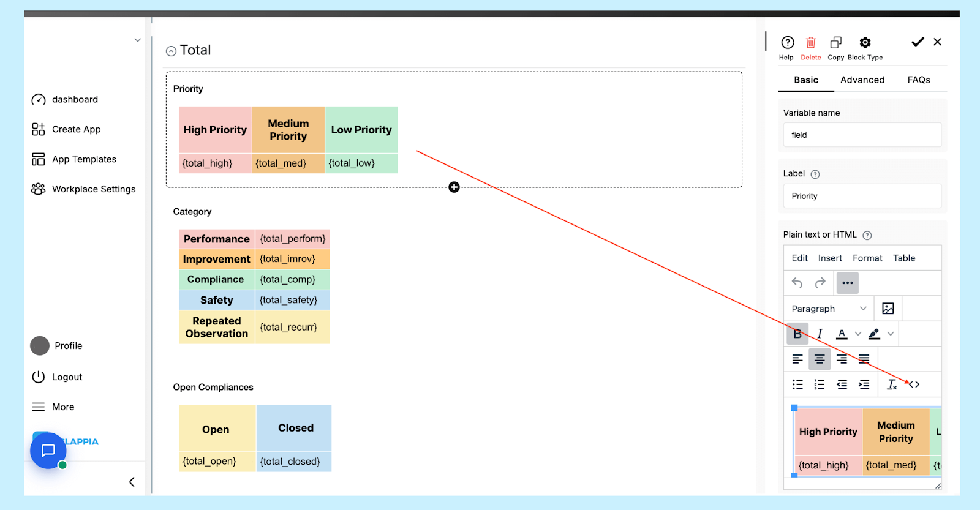Open Create App from the sidebar
Screen dimensions: 980x510
pos(66,129)
